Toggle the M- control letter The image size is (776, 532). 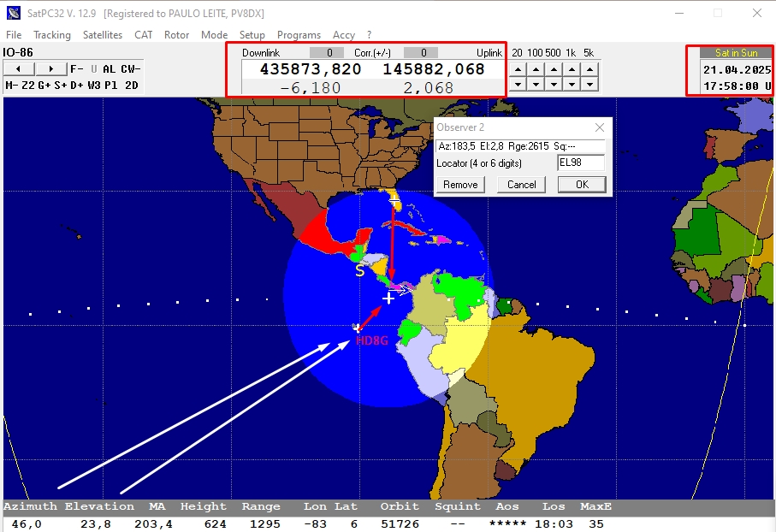pos(12,86)
